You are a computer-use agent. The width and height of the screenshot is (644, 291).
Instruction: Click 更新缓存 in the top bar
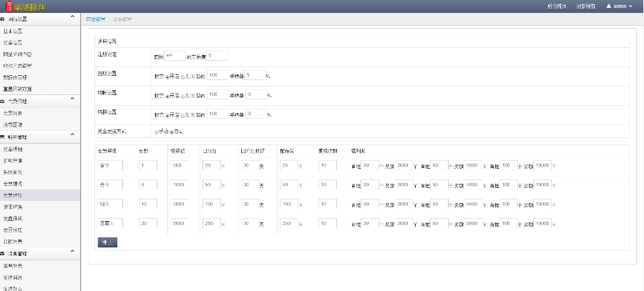(x=585, y=6)
